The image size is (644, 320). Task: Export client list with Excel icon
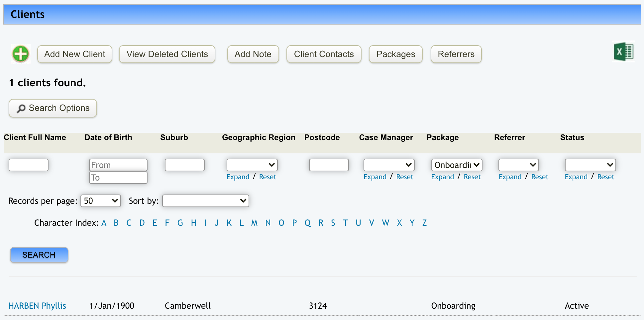[x=623, y=52]
